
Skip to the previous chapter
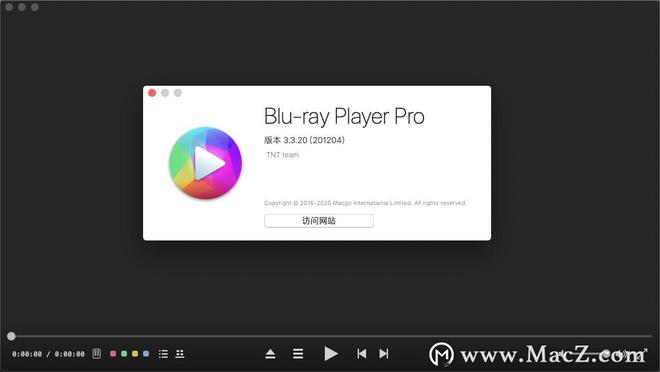[362, 354]
